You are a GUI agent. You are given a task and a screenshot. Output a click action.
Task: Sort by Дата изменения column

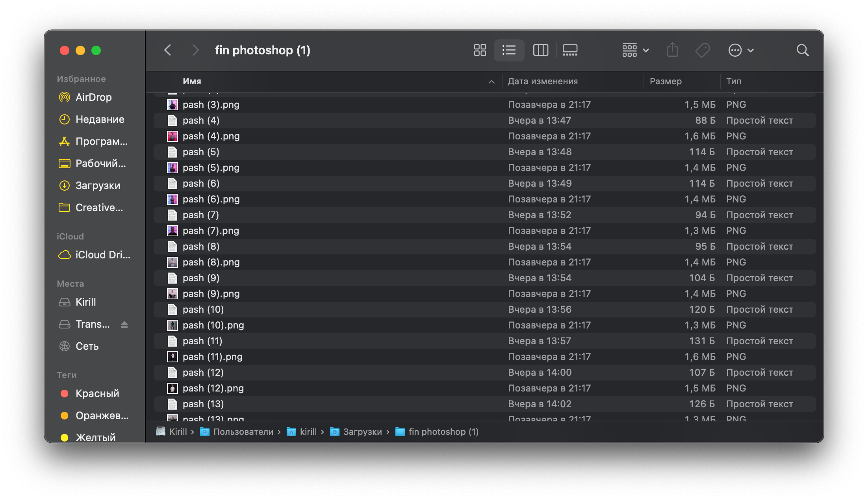tap(543, 81)
